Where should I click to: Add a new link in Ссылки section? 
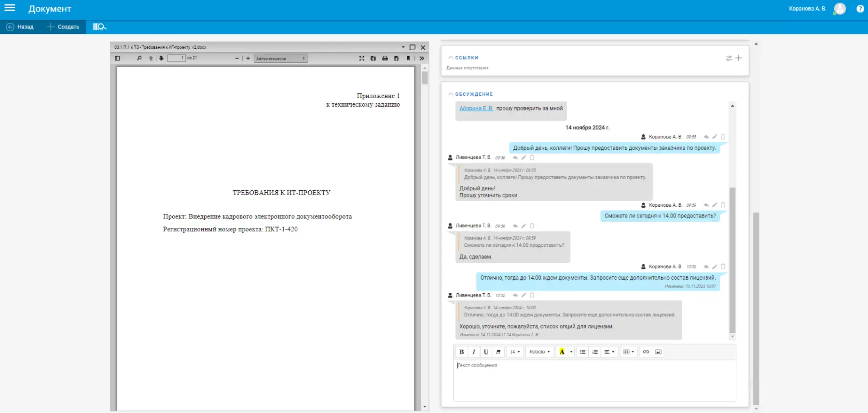click(x=739, y=58)
